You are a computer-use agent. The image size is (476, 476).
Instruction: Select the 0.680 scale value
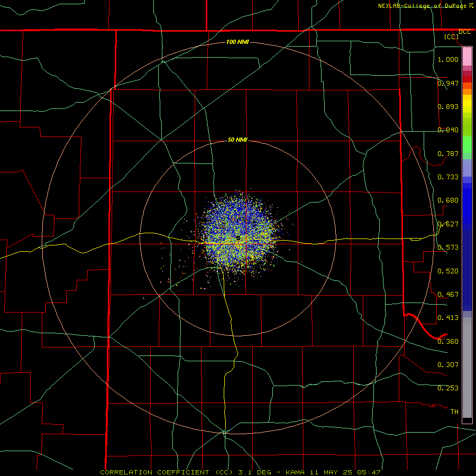click(448, 200)
